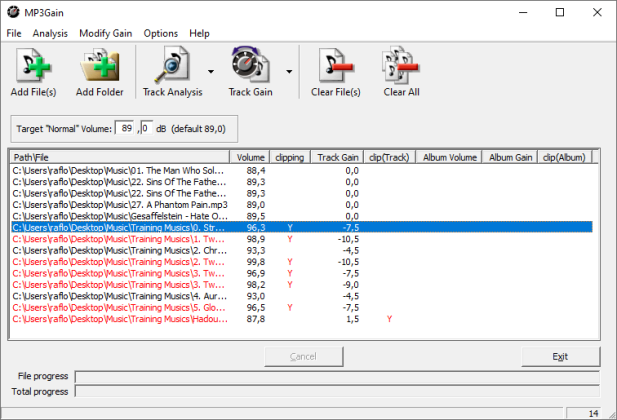Select the 'Training Musics\4. Aur…' row

point(302,296)
